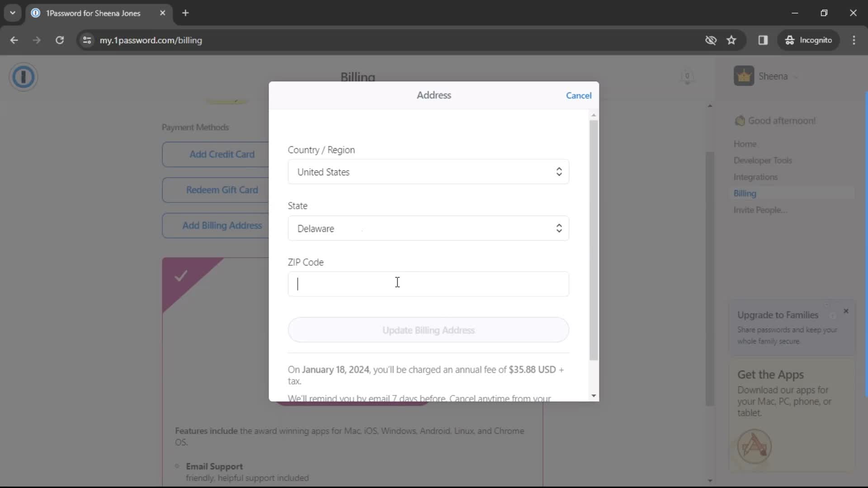Screen dimensions: 868x488
Task: Open Chrome three-dot menu
Action: 854,40
